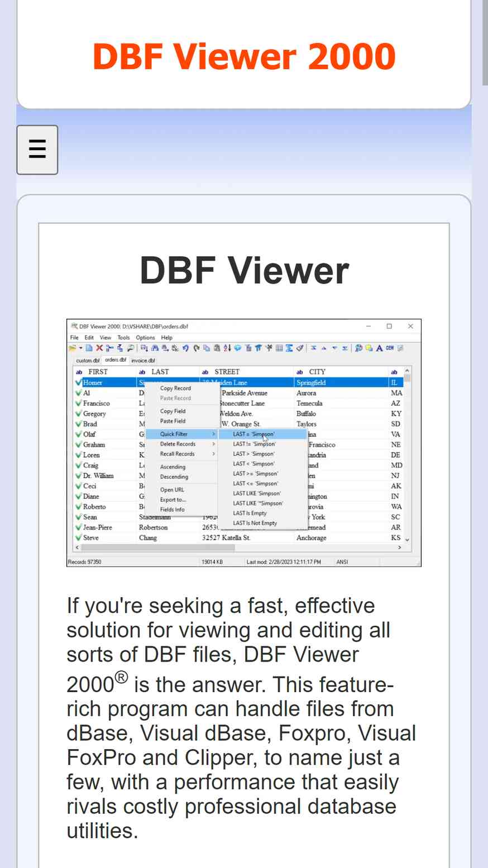The height and width of the screenshot is (868, 488).
Task: Click the A-Z sort toolbar icon
Action: point(227,348)
